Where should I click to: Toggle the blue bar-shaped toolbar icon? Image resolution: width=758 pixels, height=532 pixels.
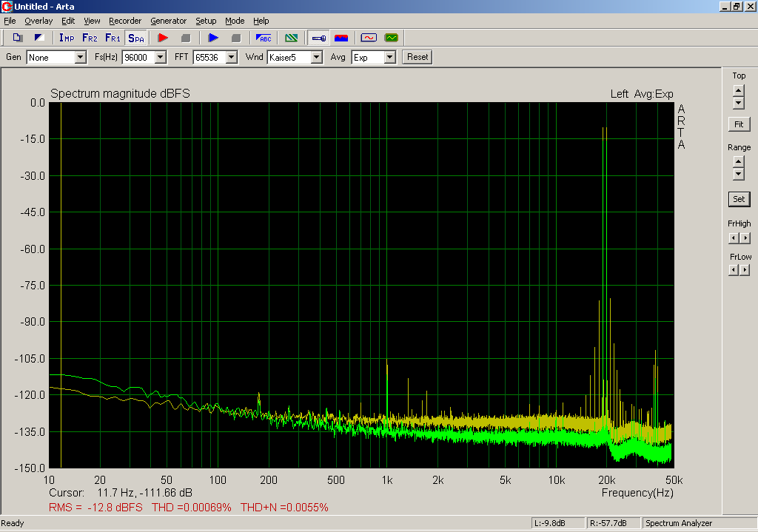318,38
